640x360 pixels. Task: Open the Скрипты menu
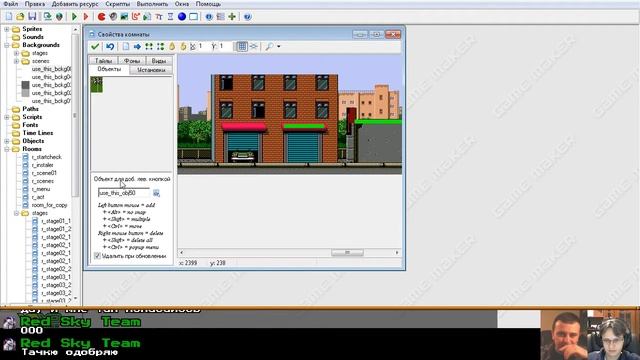118,4
